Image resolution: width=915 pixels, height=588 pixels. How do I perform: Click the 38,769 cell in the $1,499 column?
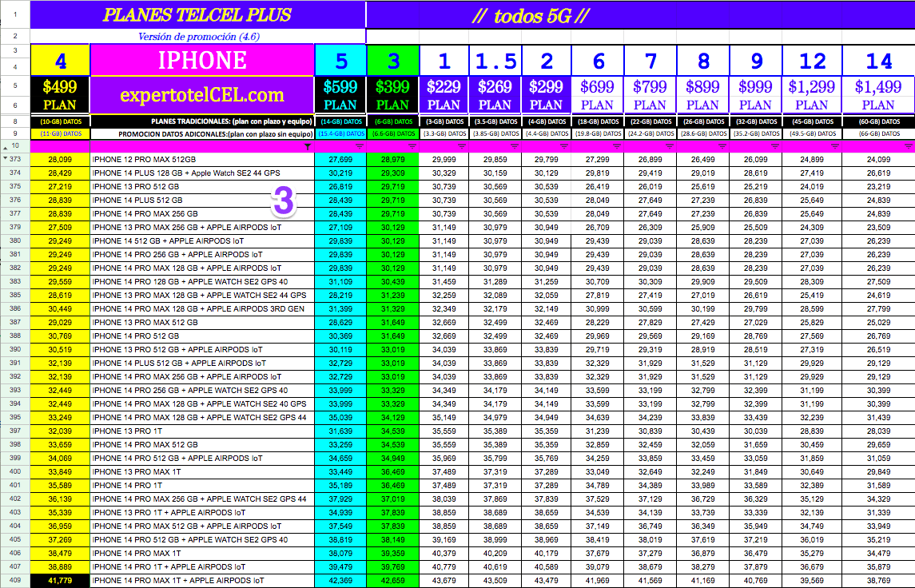point(878,581)
